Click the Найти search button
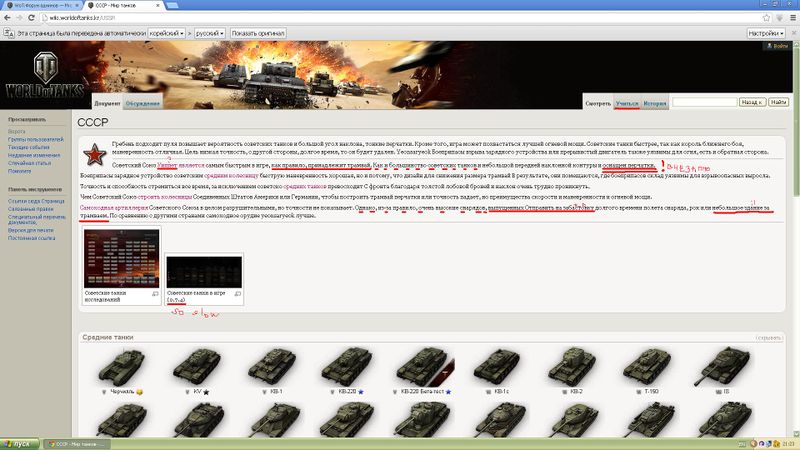The image size is (800, 450). pos(779,102)
